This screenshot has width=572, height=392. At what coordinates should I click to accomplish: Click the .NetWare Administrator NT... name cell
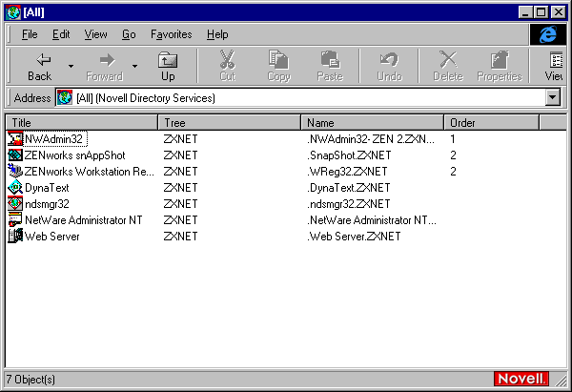[372, 219]
